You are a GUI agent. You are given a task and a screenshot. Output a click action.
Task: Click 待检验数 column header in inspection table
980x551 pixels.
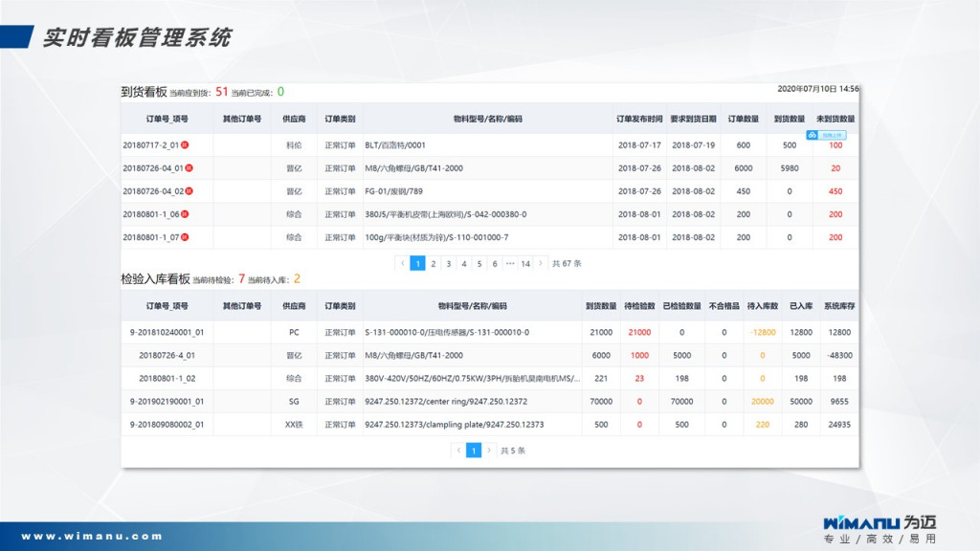tap(638, 306)
